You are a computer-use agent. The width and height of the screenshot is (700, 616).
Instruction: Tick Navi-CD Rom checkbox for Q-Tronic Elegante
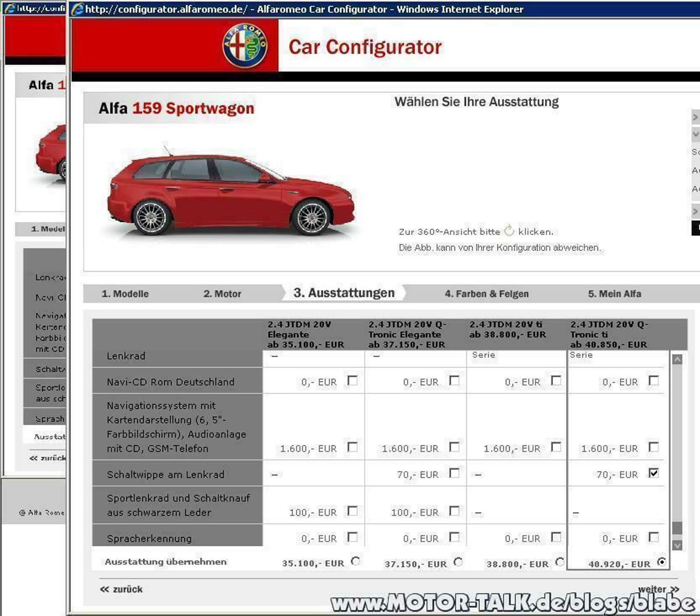coord(455,380)
